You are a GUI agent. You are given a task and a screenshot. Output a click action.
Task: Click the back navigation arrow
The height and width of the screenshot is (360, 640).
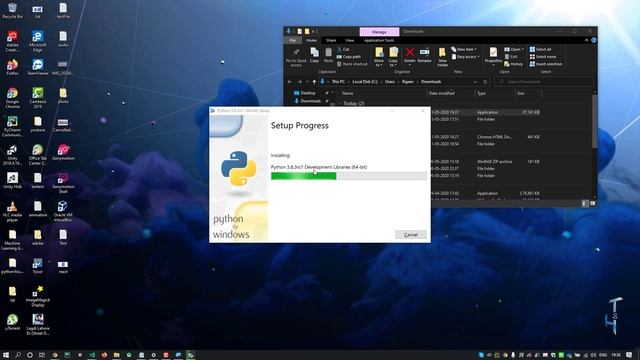point(290,82)
